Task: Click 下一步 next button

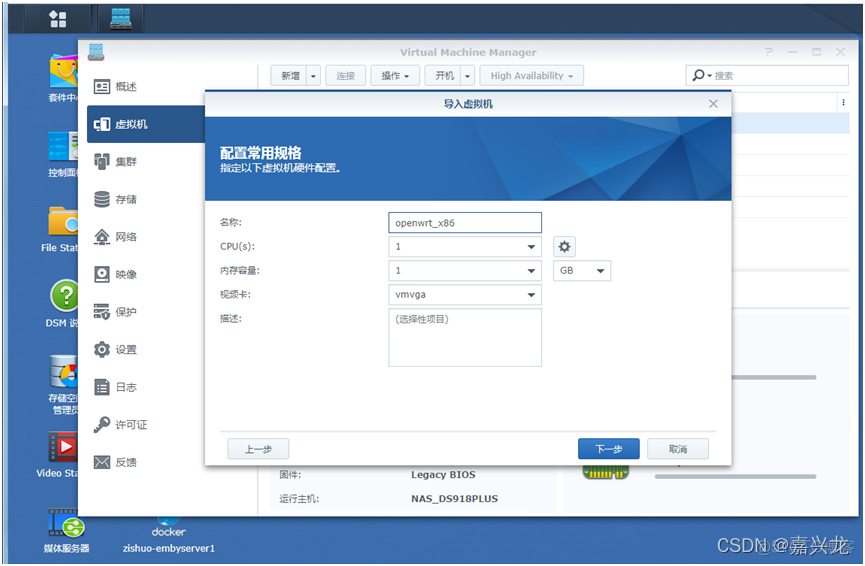Action: point(608,449)
